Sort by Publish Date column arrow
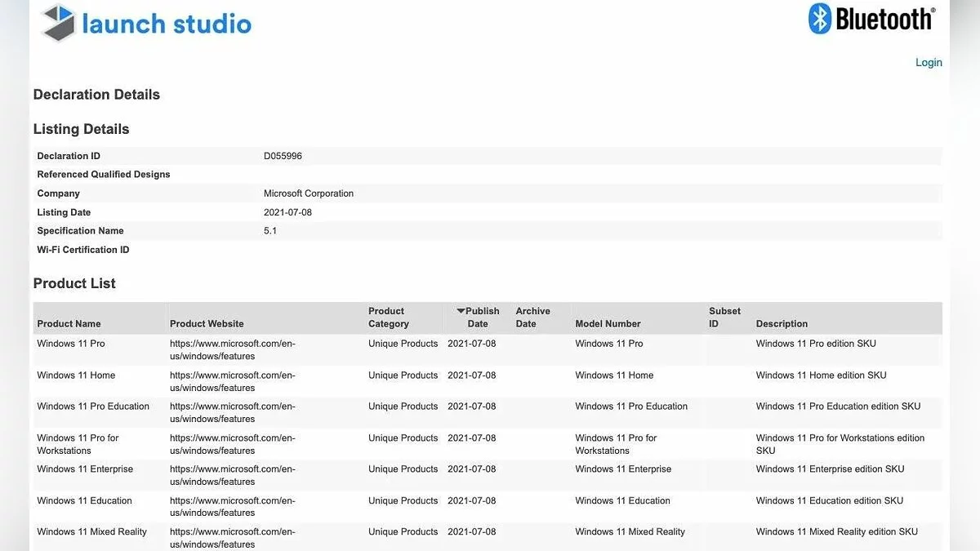This screenshot has width=980, height=551. point(461,311)
